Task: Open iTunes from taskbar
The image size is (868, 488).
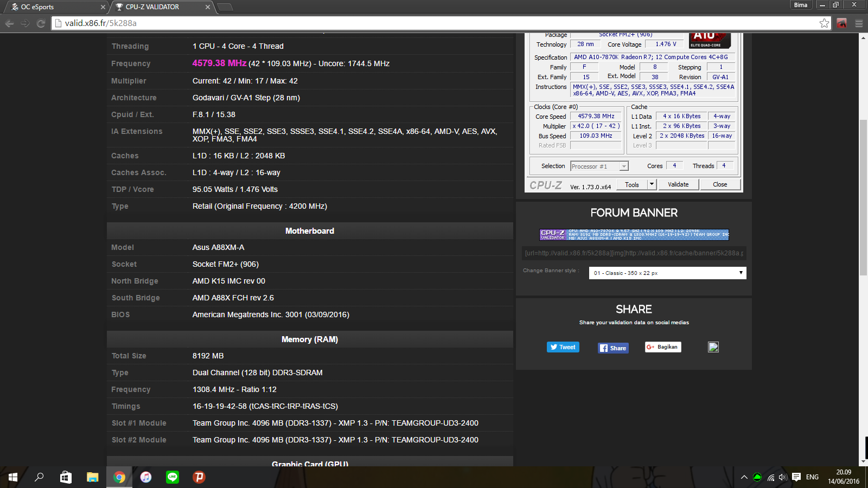Action: (x=146, y=477)
